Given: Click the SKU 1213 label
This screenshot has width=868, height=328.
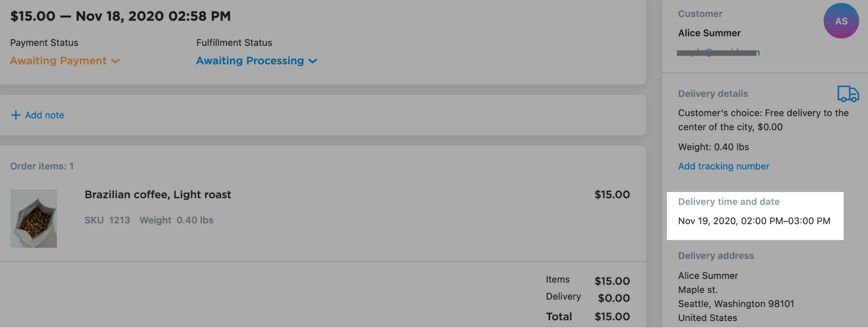Looking at the screenshot, I should (x=107, y=220).
